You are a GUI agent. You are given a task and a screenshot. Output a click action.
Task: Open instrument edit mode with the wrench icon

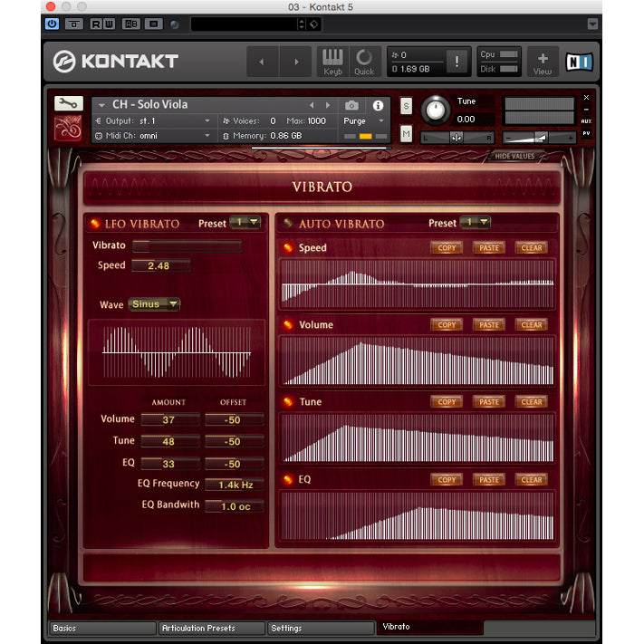click(68, 103)
